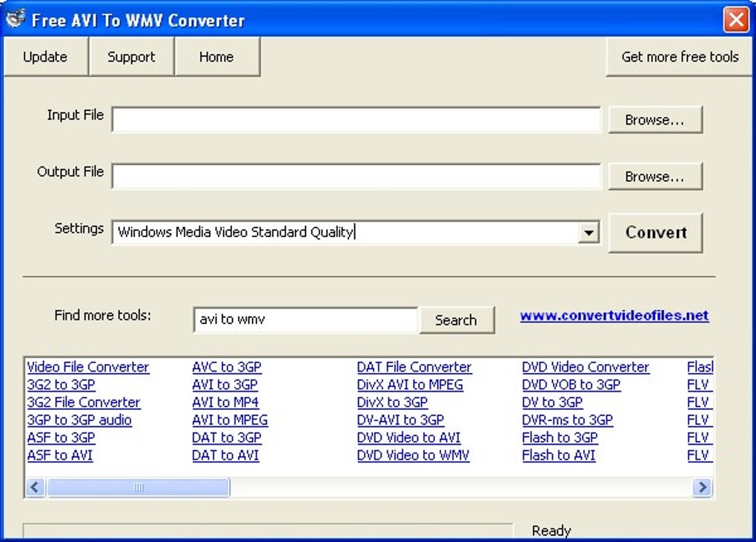This screenshot has height=542, width=756.
Task: Open the AVI to MPEG link
Action: [x=230, y=420]
